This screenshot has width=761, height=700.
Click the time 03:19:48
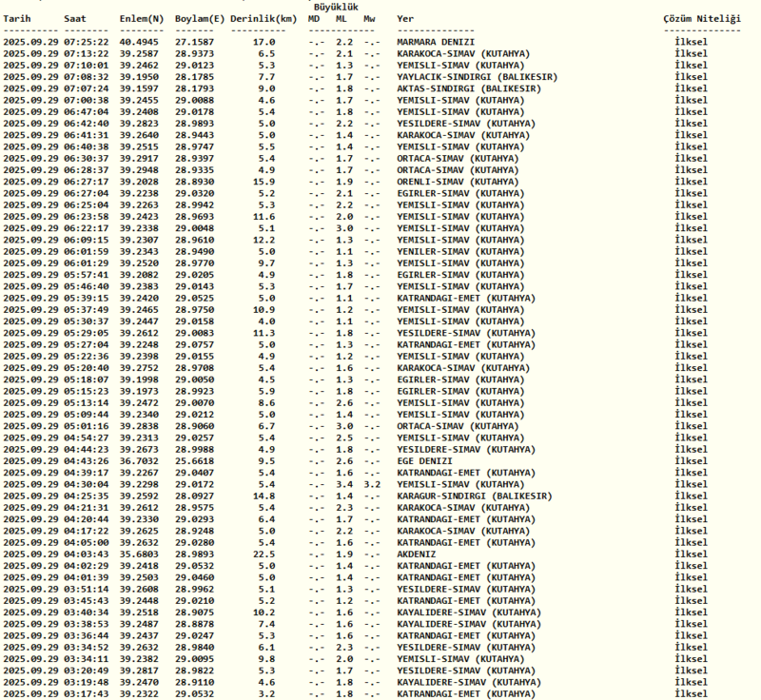[87, 683]
